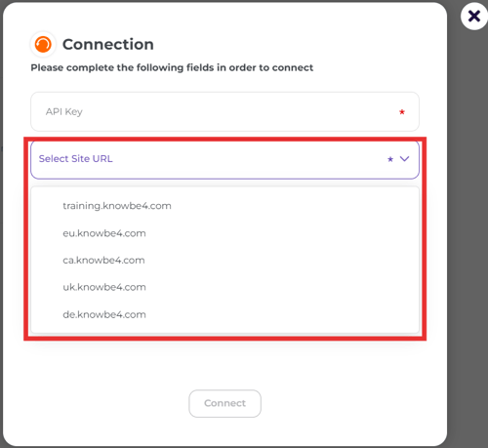This screenshot has width=488, height=448.
Task: Click the Connection heading text
Action: coord(108,44)
